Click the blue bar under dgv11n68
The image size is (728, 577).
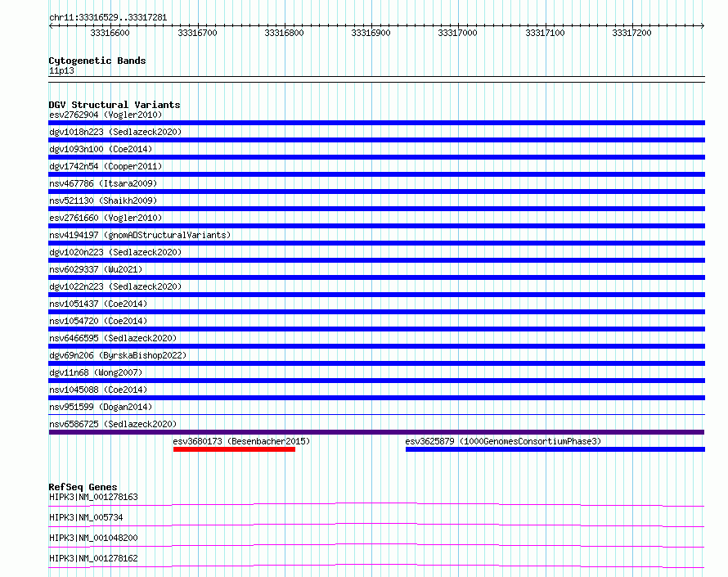click(x=376, y=381)
